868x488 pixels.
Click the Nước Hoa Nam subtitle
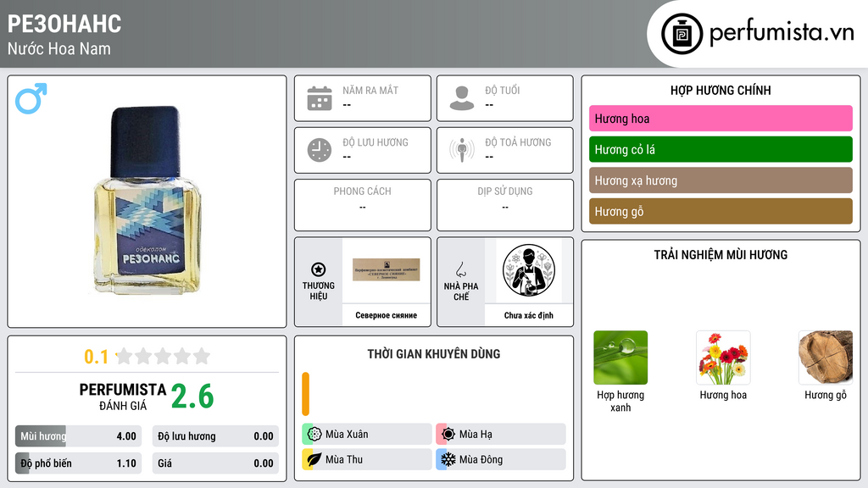(59, 48)
